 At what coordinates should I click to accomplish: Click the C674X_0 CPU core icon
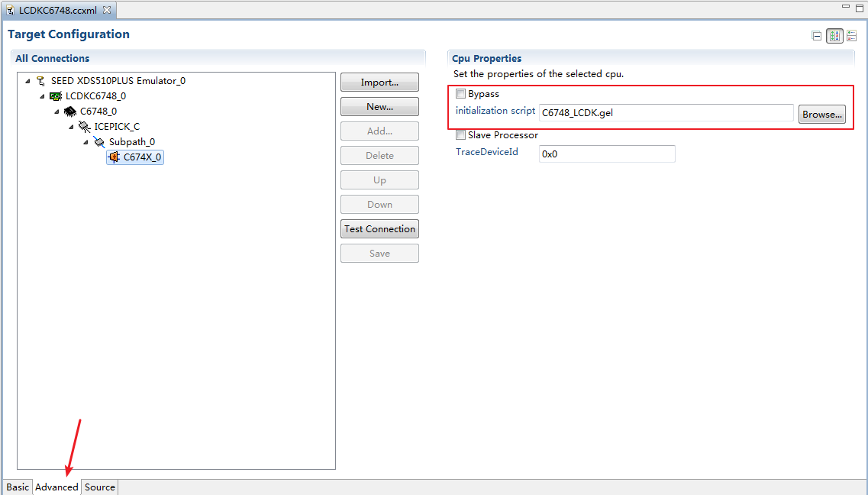click(x=115, y=157)
